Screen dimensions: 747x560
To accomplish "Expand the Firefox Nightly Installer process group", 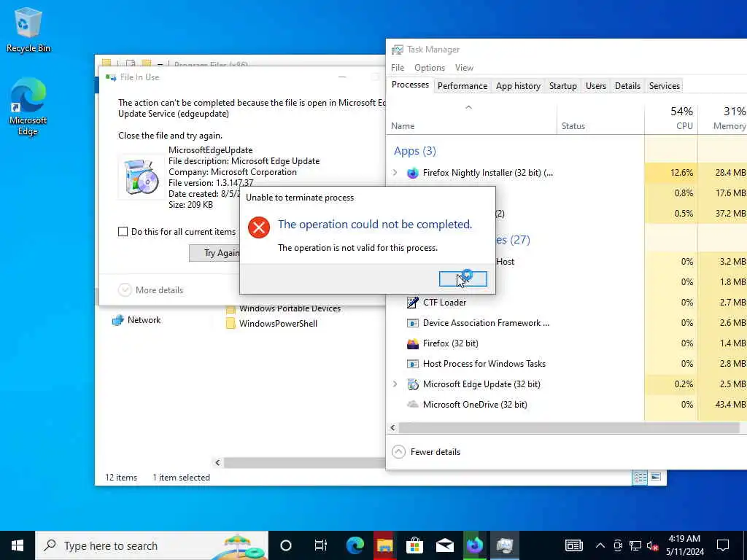I will tap(395, 173).
